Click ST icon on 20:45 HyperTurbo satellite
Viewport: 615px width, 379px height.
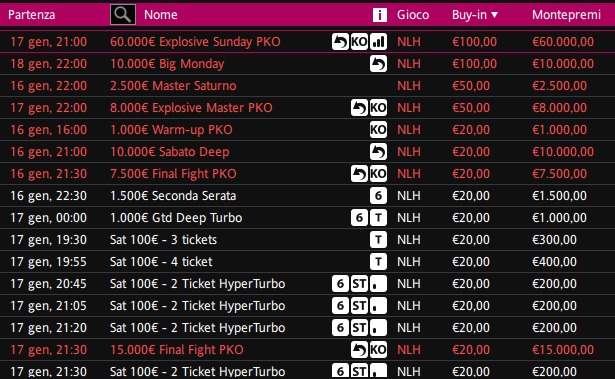click(359, 283)
